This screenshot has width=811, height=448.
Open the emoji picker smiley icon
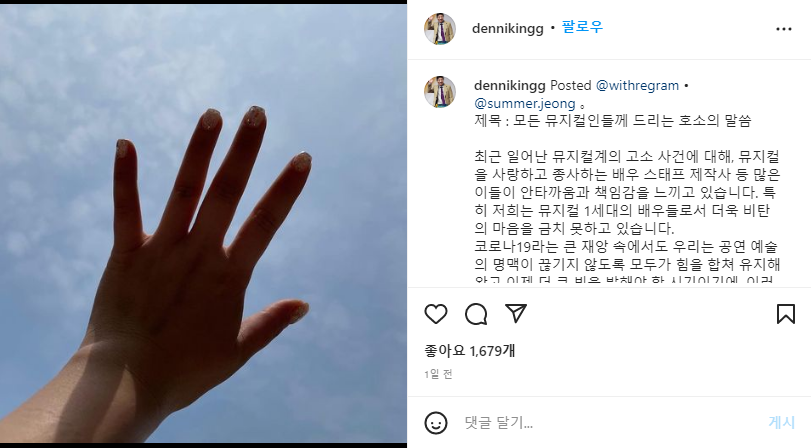pos(435,423)
